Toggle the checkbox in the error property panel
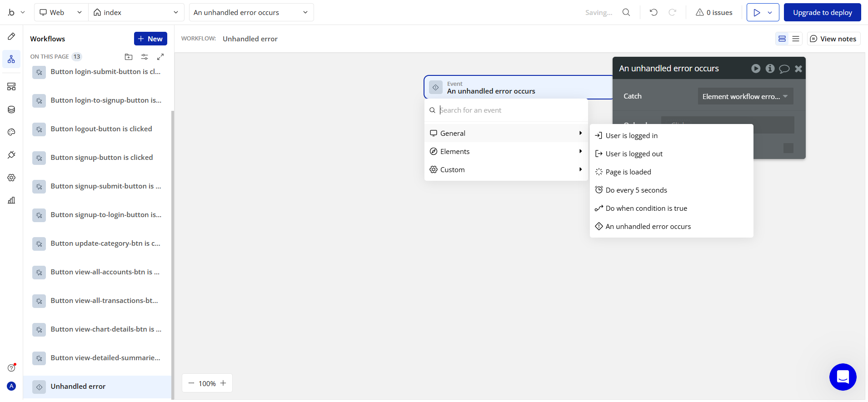This screenshot has height=402, width=868. [788, 148]
